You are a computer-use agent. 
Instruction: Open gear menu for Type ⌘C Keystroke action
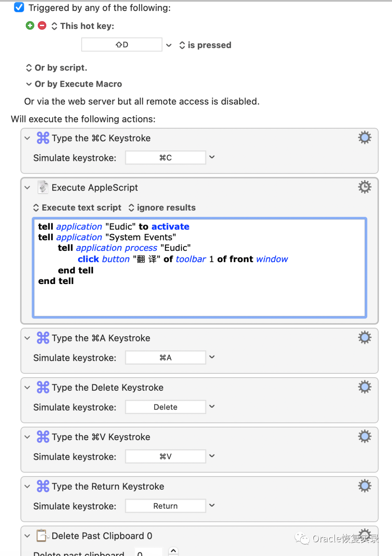(365, 138)
